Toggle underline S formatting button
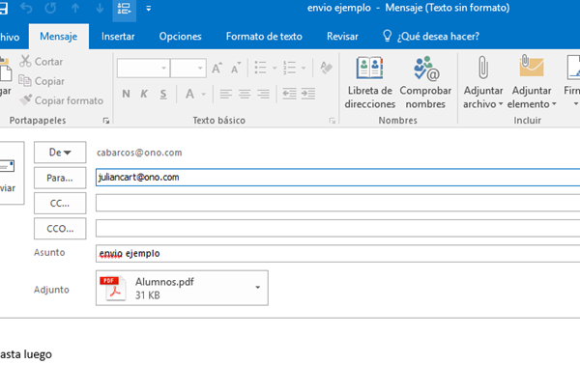 click(162, 94)
